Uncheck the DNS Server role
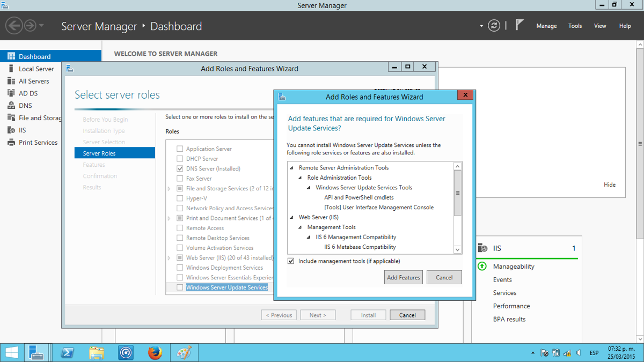Image resolution: width=644 pixels, height=362 pixels. [180, 168]
